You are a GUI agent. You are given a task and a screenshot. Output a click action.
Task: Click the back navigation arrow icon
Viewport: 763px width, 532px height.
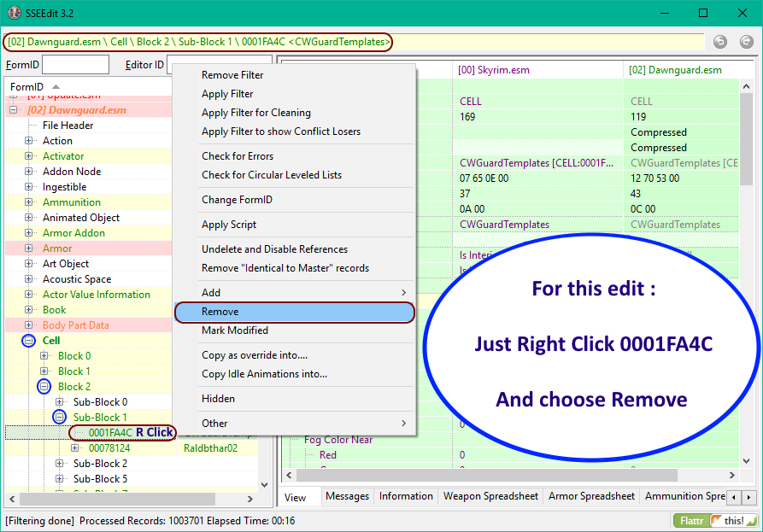point(720,43)
